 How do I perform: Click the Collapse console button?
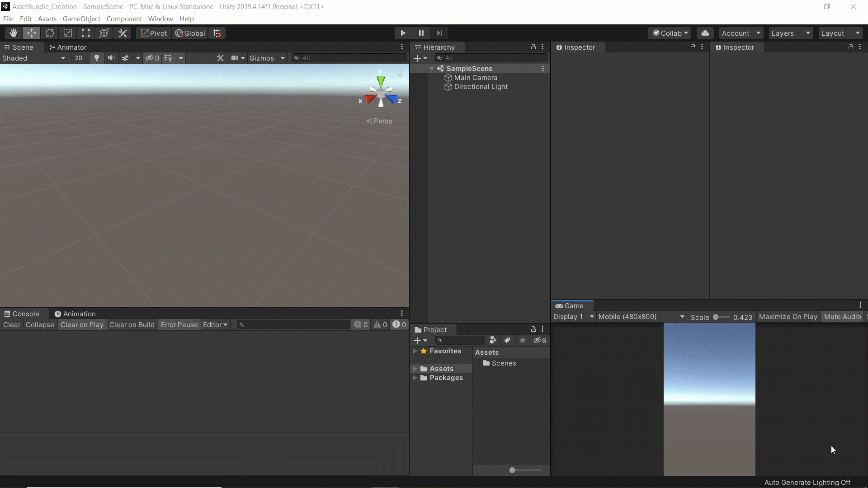(40, 324)
